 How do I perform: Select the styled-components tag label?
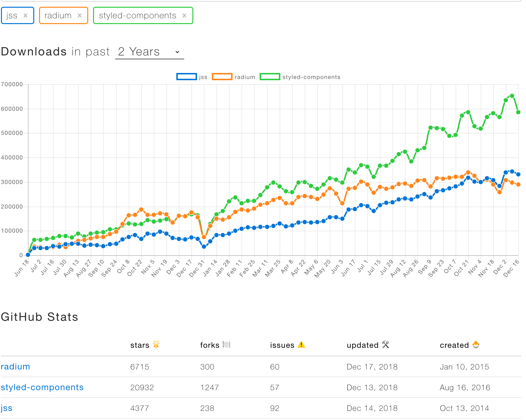[137, 16]
